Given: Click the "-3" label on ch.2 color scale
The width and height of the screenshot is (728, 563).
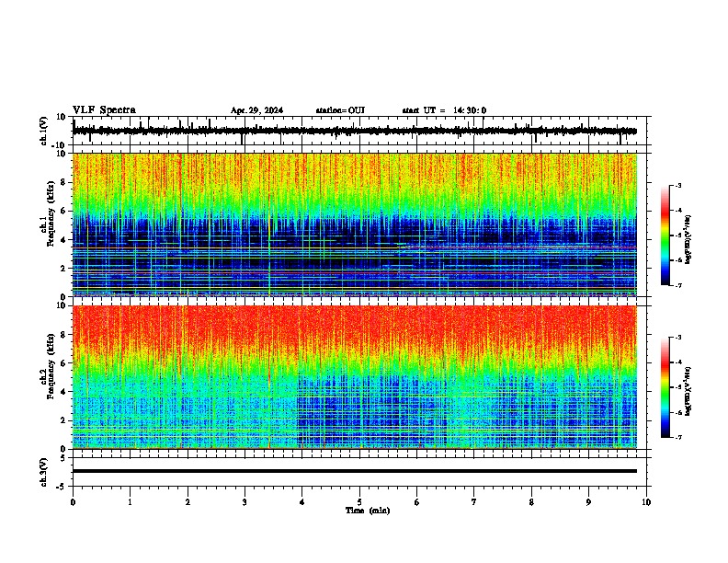Looking at the screenshot, I should pyautogui.click(x=678, y=338).
